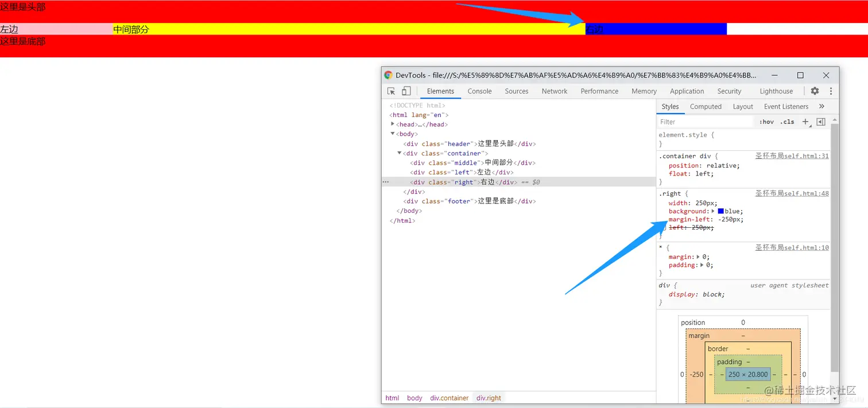The width and height of the screenshot is (868, 408).
Task: Click the display: block user agent declaration
Action: tap(697, 294)
